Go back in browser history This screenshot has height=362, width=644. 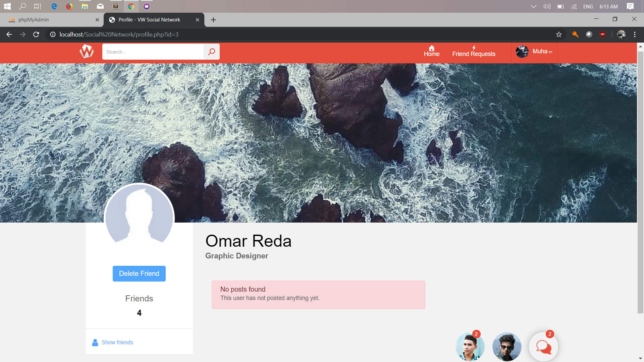(x=9, y=35)
